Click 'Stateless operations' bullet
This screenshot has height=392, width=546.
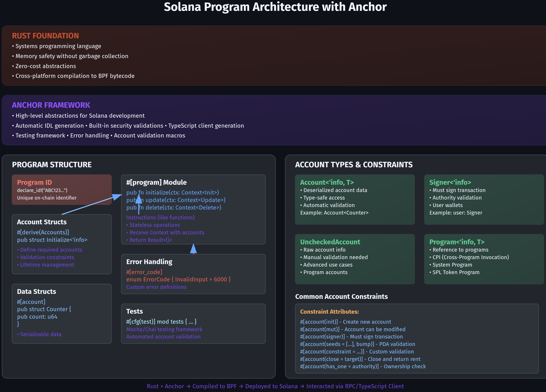[x=153, y=225]
